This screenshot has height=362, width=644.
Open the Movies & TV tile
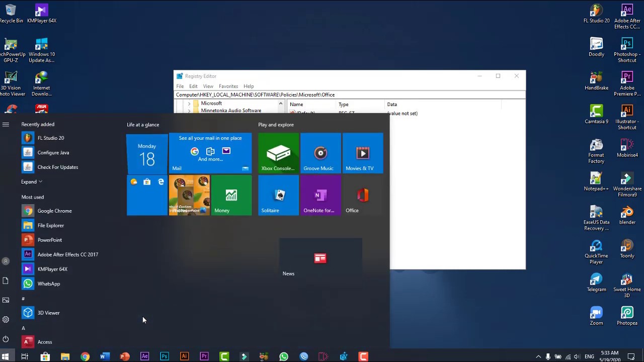coord(363,153)
